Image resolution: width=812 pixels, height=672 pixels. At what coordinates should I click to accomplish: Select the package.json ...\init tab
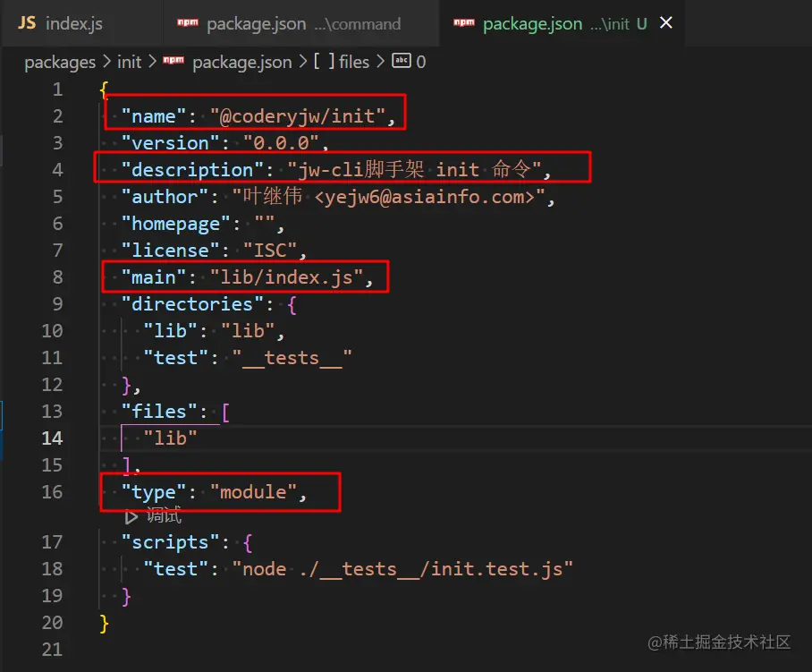562,23
